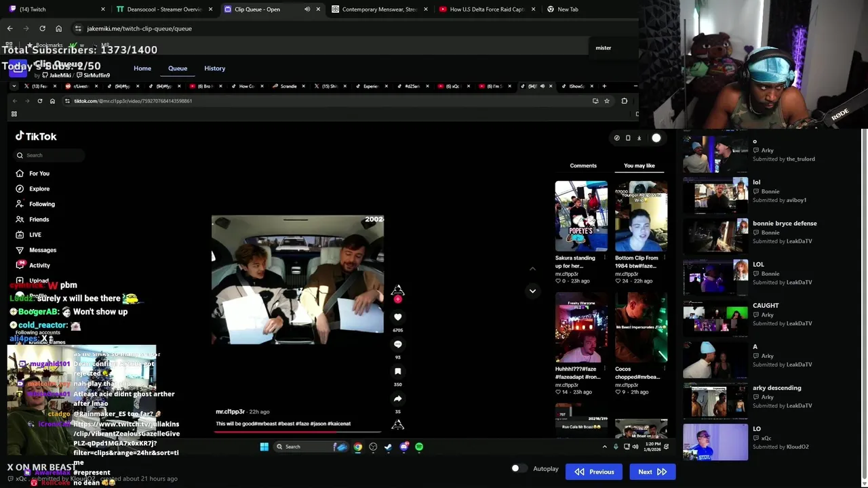The width and height of the screenshot is (868, 488).
Task: Open Messages in TikTok sidebar
Action: coord(37,250)
